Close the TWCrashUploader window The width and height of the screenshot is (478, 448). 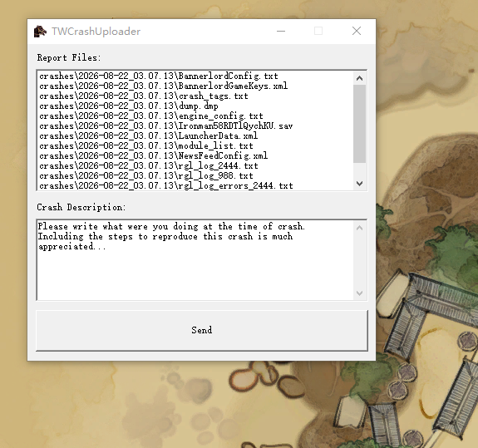click(357, 31)
